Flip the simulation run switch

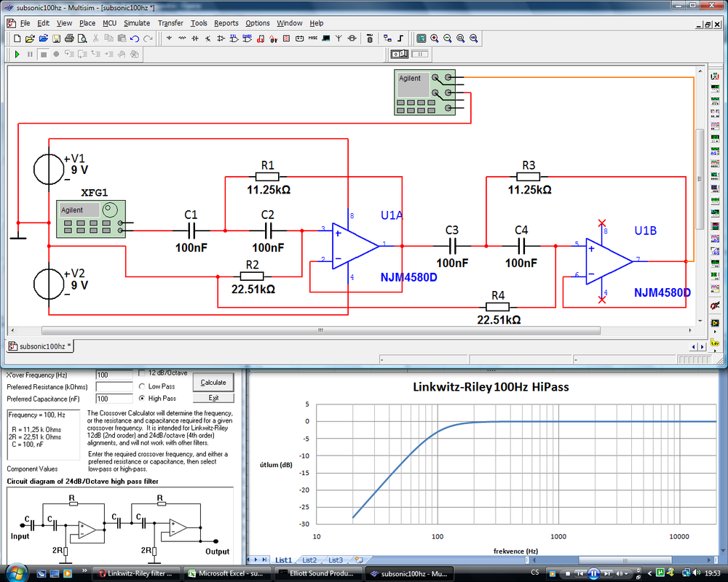click(399, 55)
